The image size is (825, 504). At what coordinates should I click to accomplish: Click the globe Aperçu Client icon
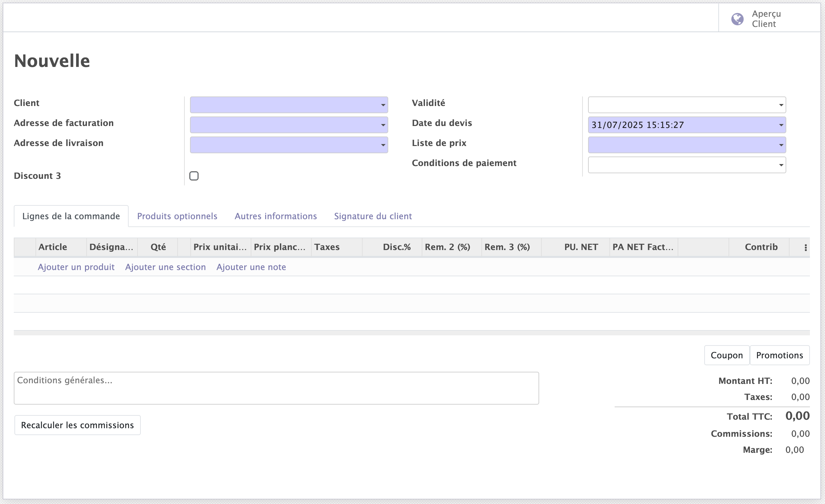pyautogui.click(x=737, y=19)
